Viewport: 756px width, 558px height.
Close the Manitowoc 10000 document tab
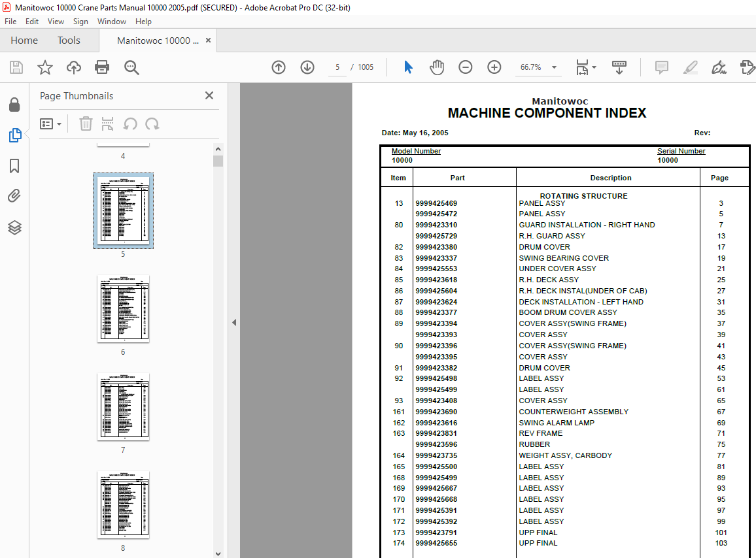point(208,41)
